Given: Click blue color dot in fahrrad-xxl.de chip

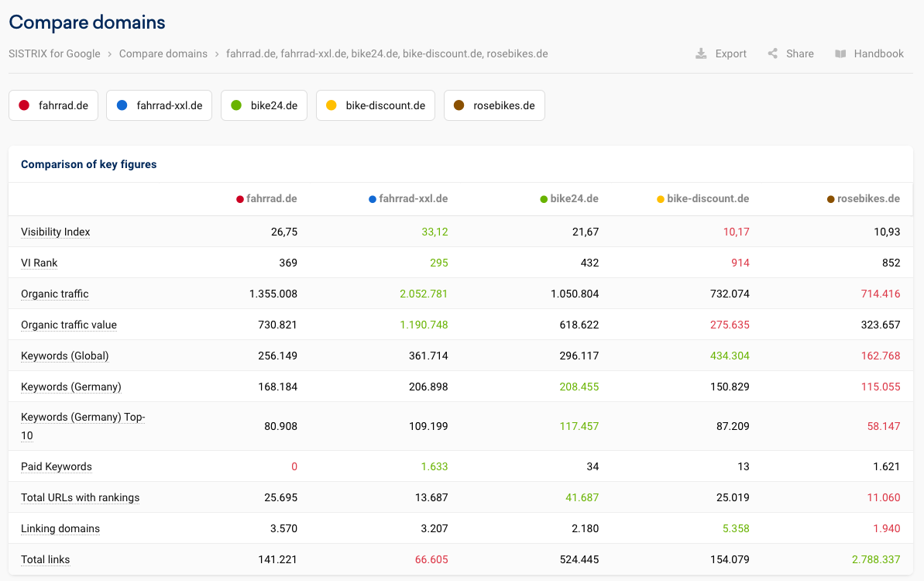Looking at the screenshot, I should pyautogui.click(x=122, y=105).
